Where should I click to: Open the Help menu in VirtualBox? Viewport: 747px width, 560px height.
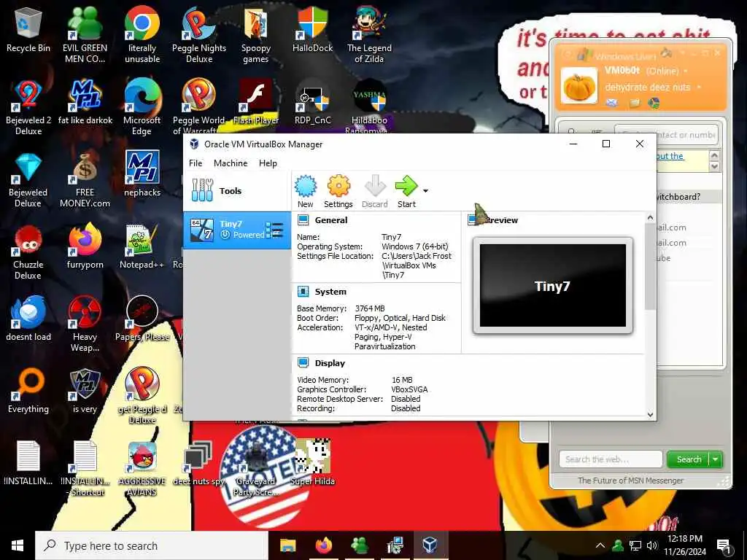point(268,163)
